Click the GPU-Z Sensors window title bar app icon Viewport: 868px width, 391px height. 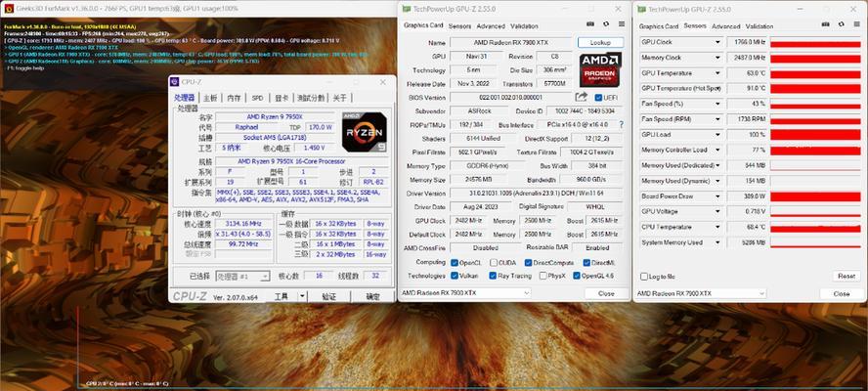point(642,9)
